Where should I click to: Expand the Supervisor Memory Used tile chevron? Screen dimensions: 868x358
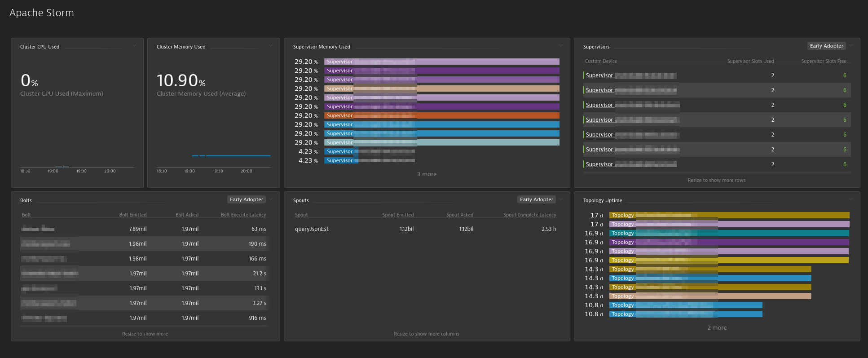click(561, 45)
